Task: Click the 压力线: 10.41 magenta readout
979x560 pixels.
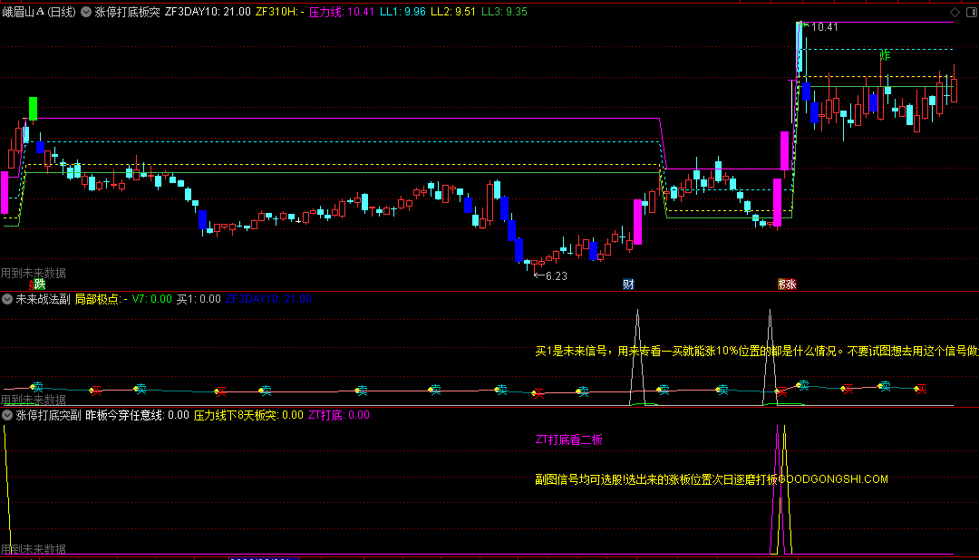Action: 342,12
